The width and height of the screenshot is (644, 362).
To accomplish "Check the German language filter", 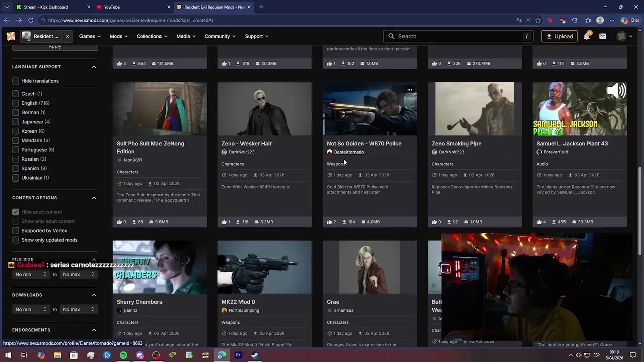I will pos(16,113).
